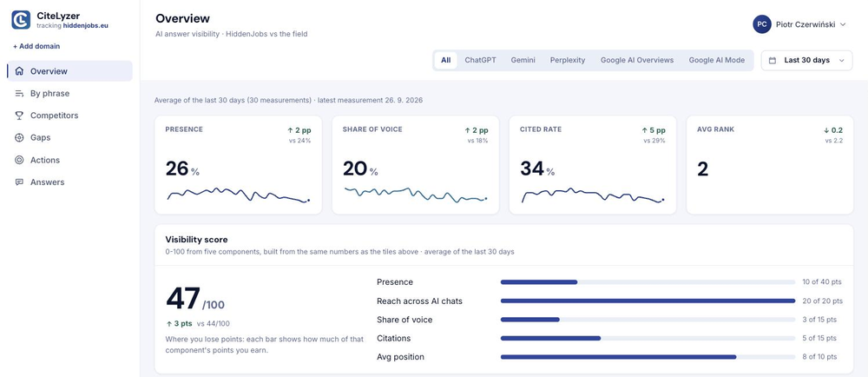868x377 pixels.
Task: Open the Last 30 days dropdown
Action: pos(806,60)
